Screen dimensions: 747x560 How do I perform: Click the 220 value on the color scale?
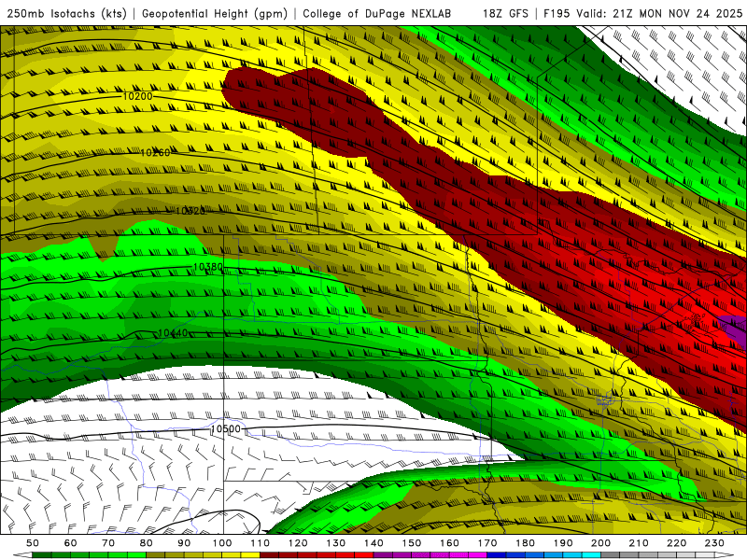tap(676, 543)
